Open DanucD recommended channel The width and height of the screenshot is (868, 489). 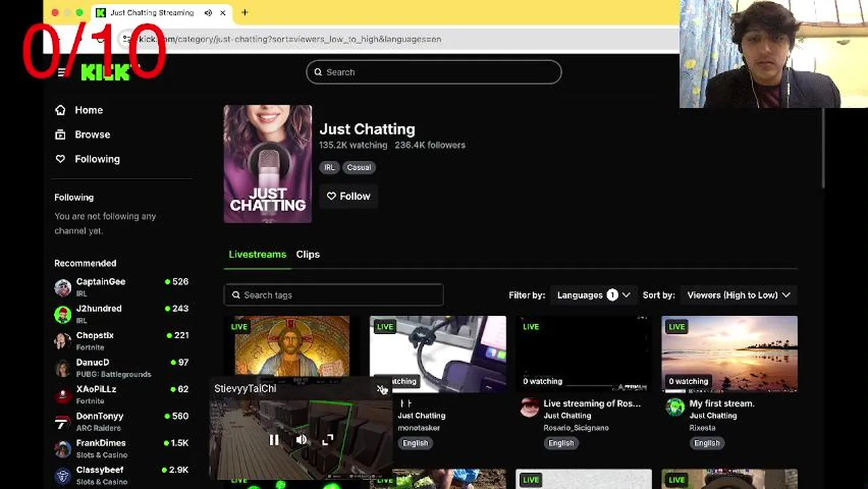(122, 368)
